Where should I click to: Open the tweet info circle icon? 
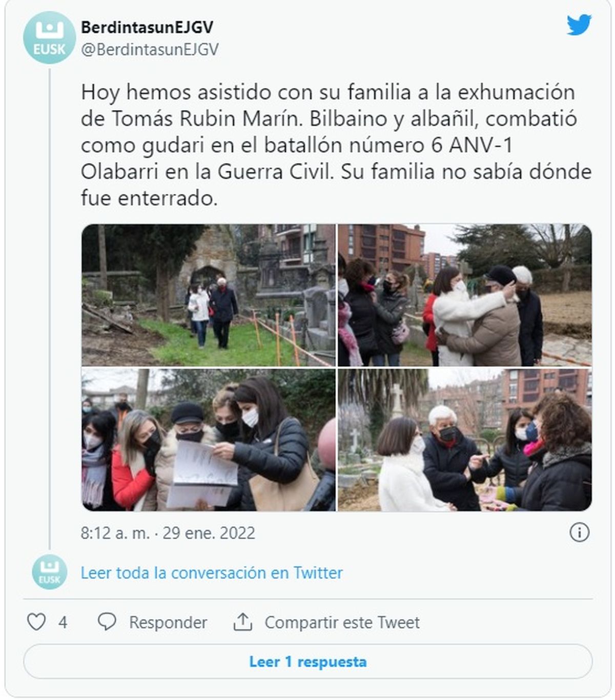click(580, 532)
